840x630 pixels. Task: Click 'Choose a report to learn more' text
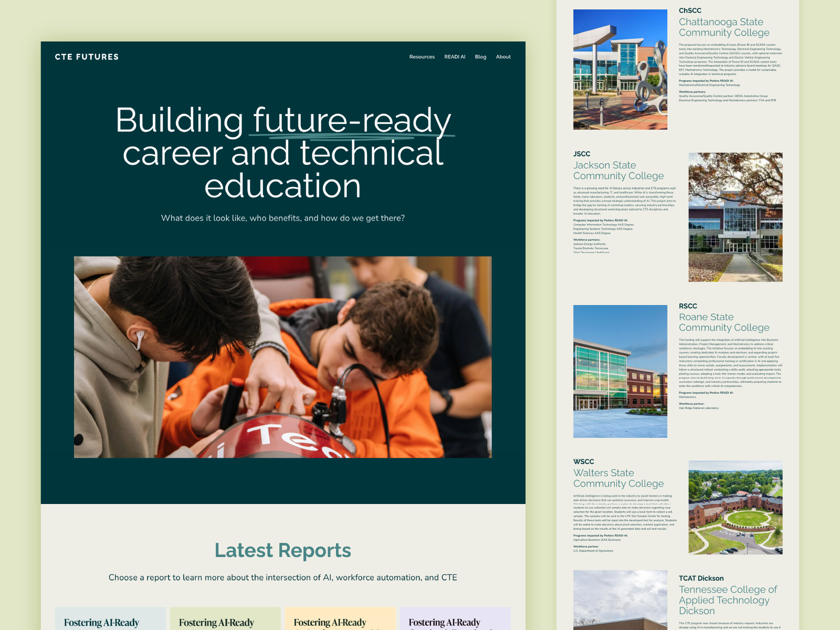[283, 577]
